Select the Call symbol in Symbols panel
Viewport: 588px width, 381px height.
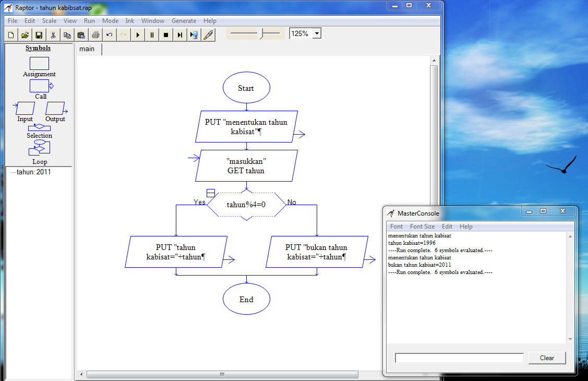pos(39,86)
